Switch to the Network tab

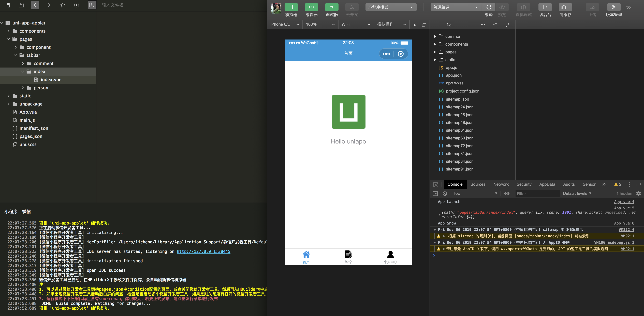point(501,184)
